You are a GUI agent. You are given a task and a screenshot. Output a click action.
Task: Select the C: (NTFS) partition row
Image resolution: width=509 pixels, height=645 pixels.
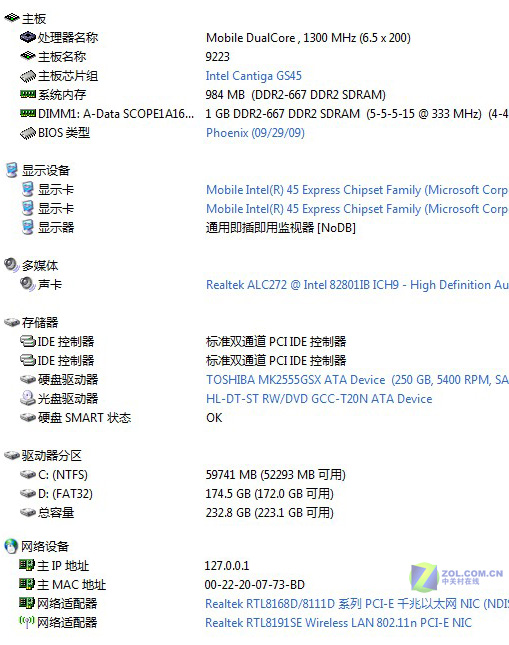(254, 475)
